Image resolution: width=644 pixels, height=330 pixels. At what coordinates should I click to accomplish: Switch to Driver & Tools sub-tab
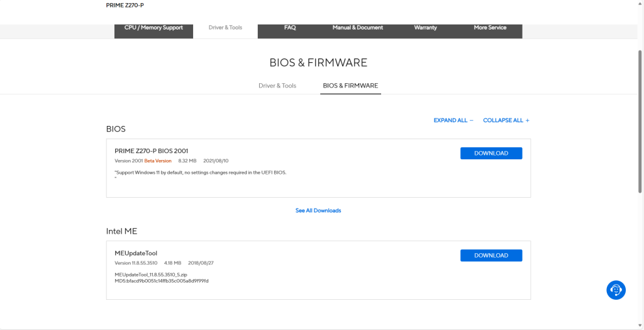point(277,86)
